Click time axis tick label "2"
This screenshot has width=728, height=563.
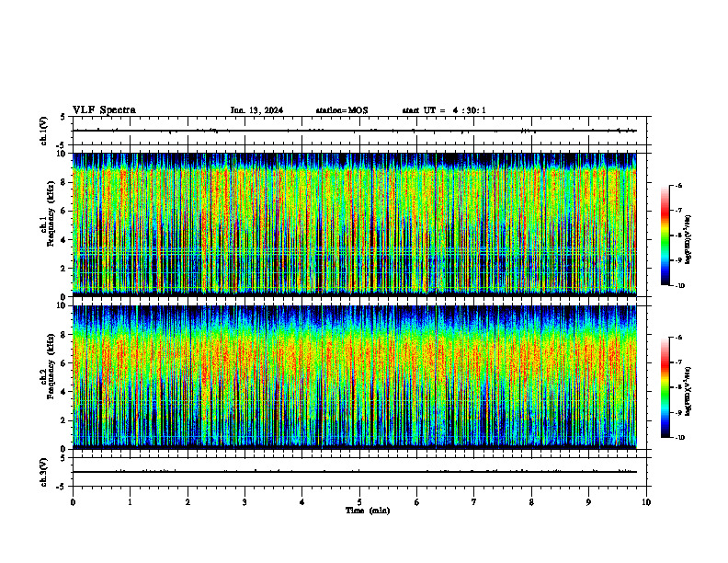pos(188,502)
